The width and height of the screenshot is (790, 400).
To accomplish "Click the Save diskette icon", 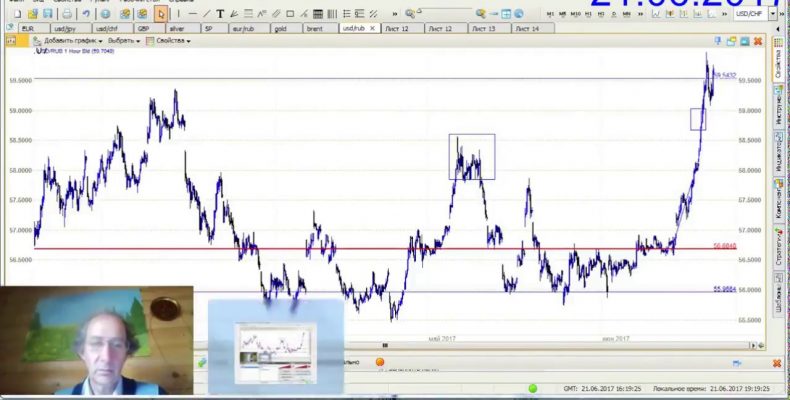I will [47, 14].
